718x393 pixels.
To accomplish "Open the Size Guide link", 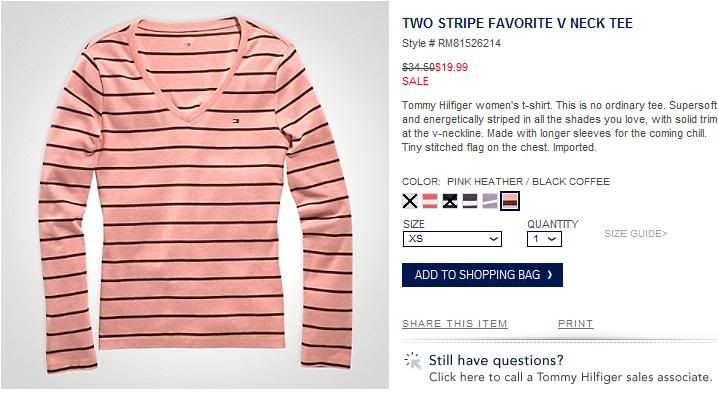I will 636,234.
